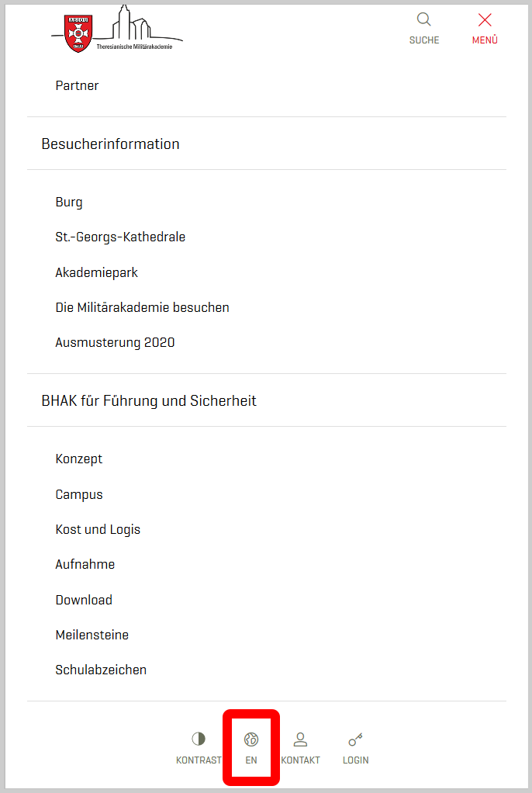The width and height of the screenshot is (532, 793).
Task: Open Ausmusterung 2020 entry
Action: click(115, 342)
